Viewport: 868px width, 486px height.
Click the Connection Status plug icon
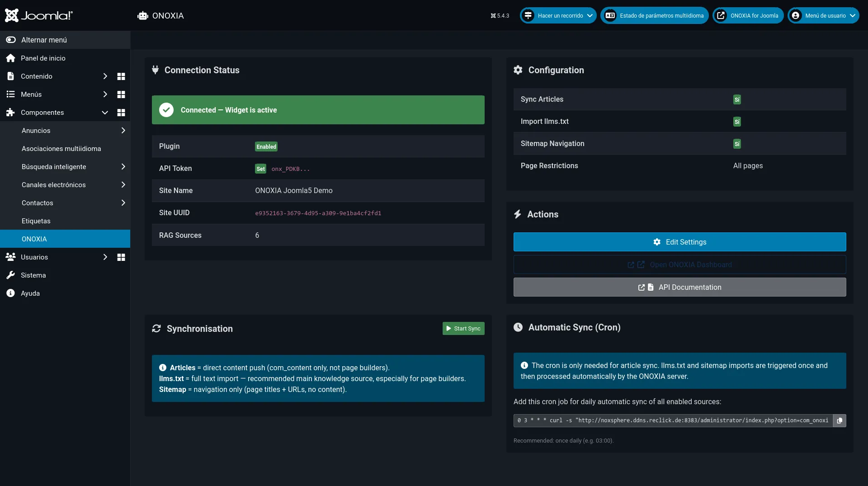tap(156, 70)
